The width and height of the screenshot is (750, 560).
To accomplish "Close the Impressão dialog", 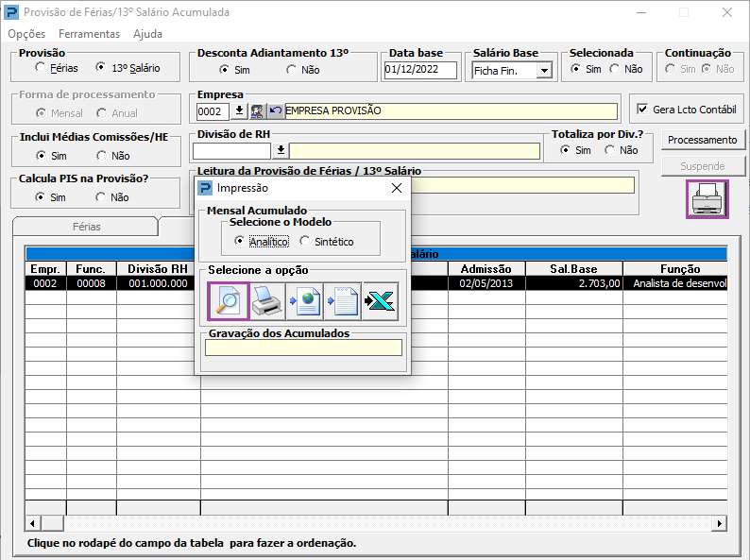I will coord(397,188).
